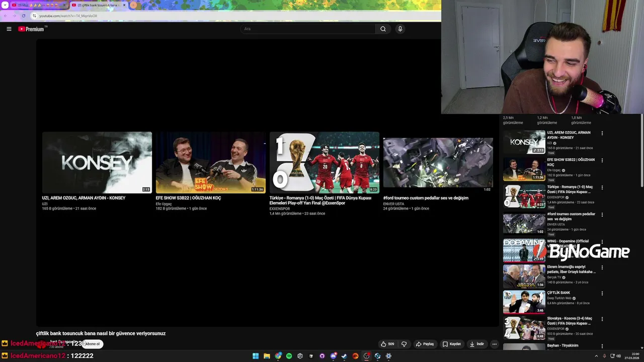The width and height of the screenshot is (644, 362).
Task: Focus the Ara search field
Action: [x=307, y=29]
